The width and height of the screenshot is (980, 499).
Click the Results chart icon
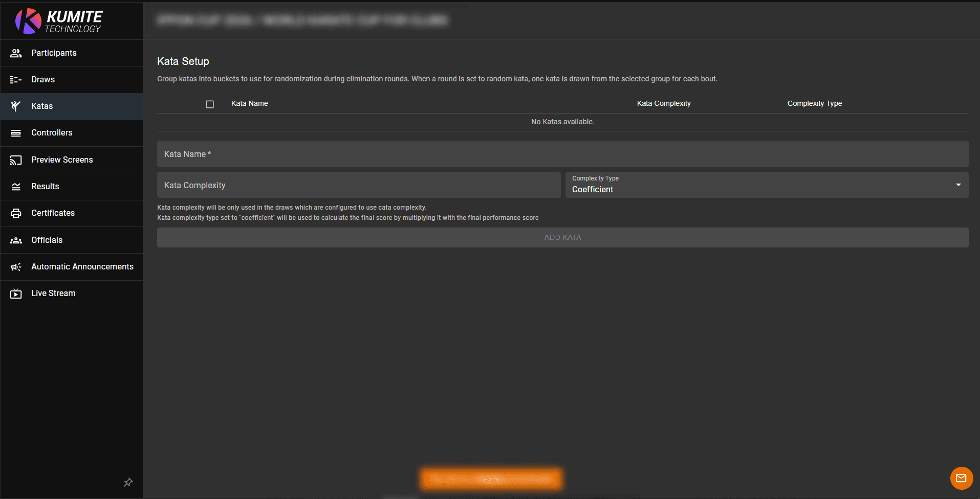[16, 187]
